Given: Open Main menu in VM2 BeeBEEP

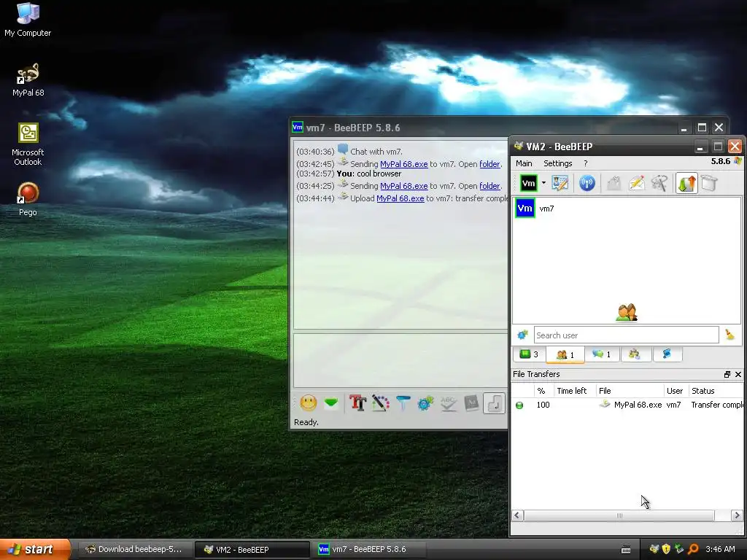Looking at the screenshot, I should [524, 163].
